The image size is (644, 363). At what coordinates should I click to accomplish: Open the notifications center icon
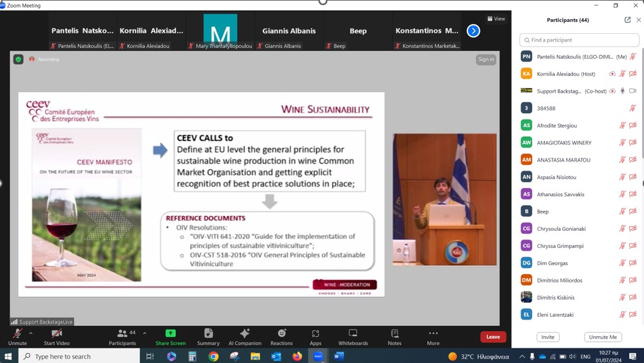click(633, 356)
